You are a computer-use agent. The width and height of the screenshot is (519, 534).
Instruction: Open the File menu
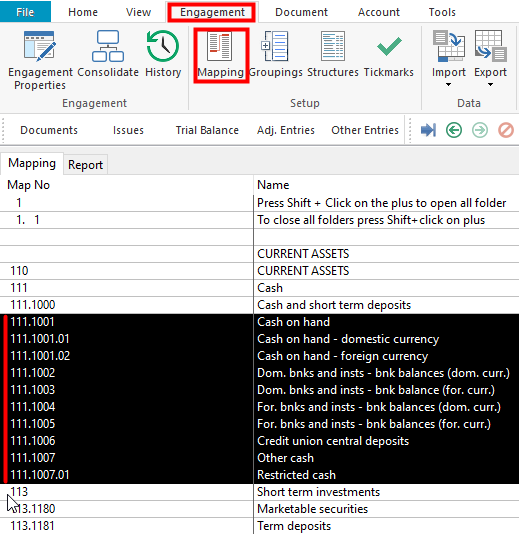(25, 12)
